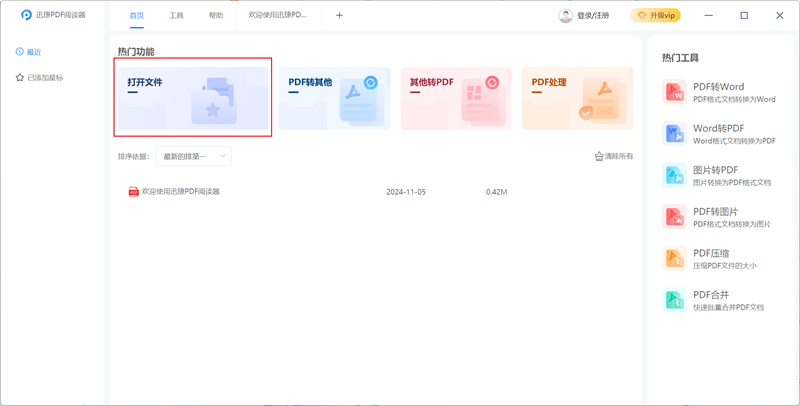800x406 pixels.
Task: Click the file size 0.42M
Action: 496,192
